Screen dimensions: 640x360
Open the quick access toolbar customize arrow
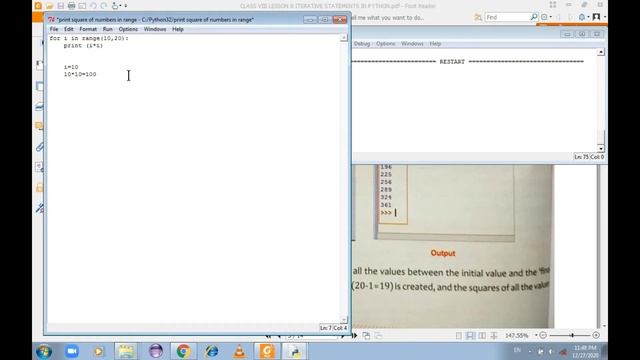(126, 6)
